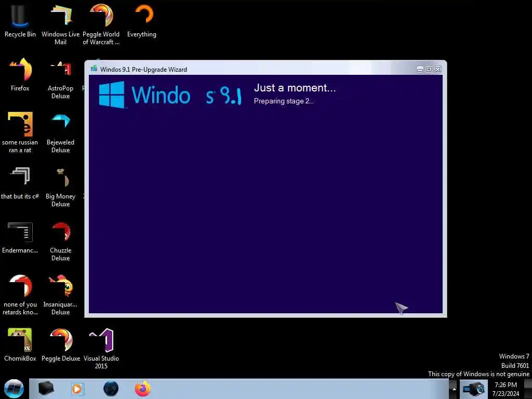Select the Firefox desktop icon

click(20, 75)
